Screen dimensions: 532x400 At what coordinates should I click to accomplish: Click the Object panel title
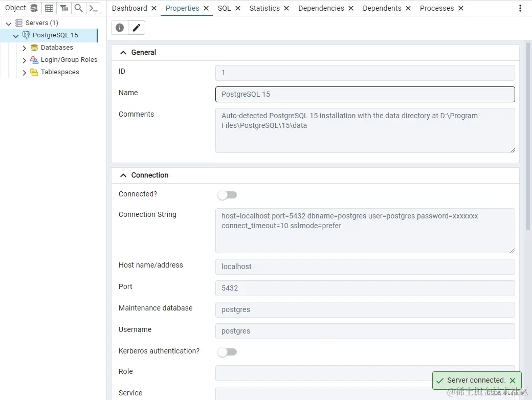15,8
